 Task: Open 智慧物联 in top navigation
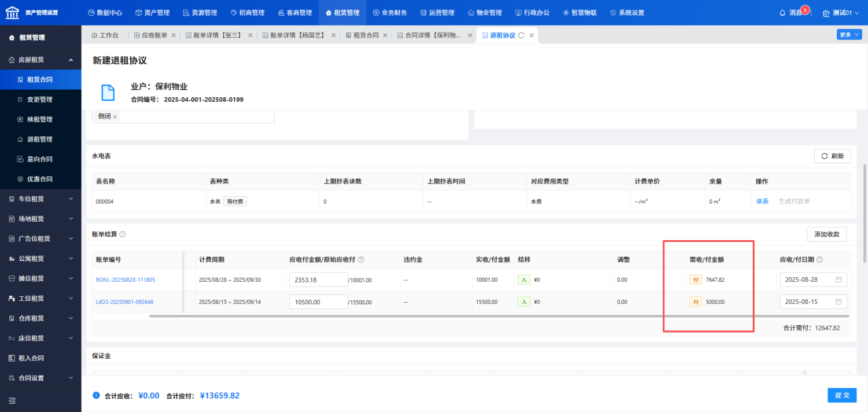tap(580, 13)
